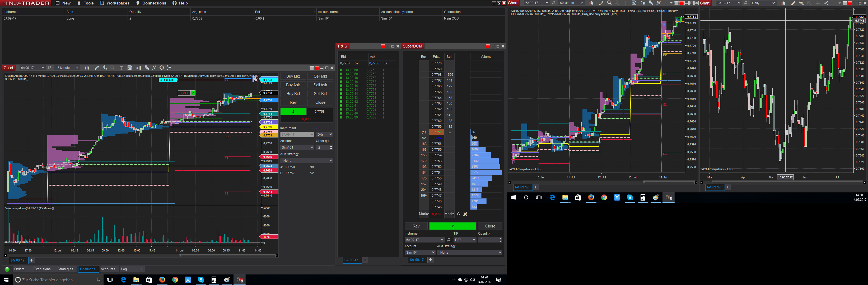Show the data box in 15 Minute chart
Screen dimensions: 868x285
[x=130, y=68]
